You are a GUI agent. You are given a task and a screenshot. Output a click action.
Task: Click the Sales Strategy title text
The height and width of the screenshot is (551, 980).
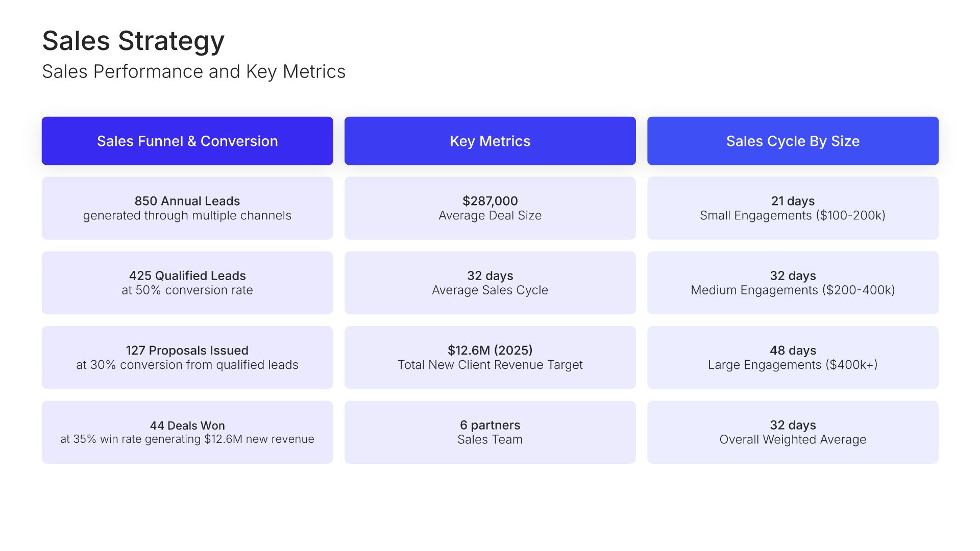133,41
